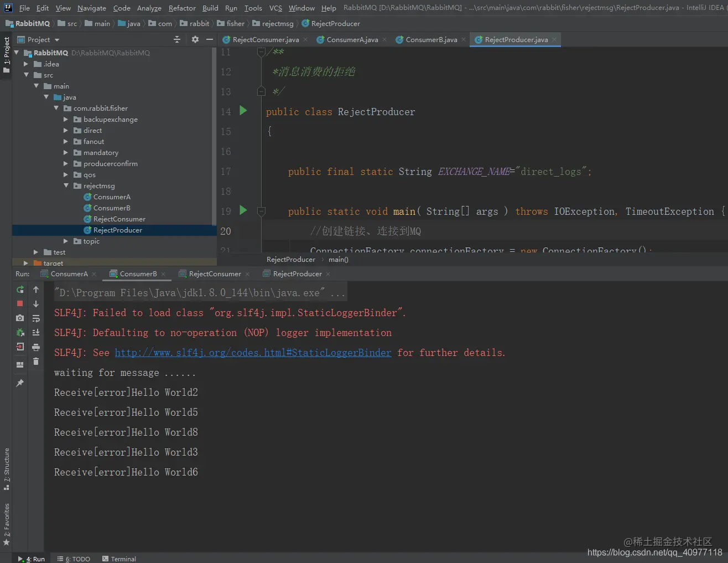Select ConsumerA class in tree
The image size is (728, 563).
pos(112,197)
